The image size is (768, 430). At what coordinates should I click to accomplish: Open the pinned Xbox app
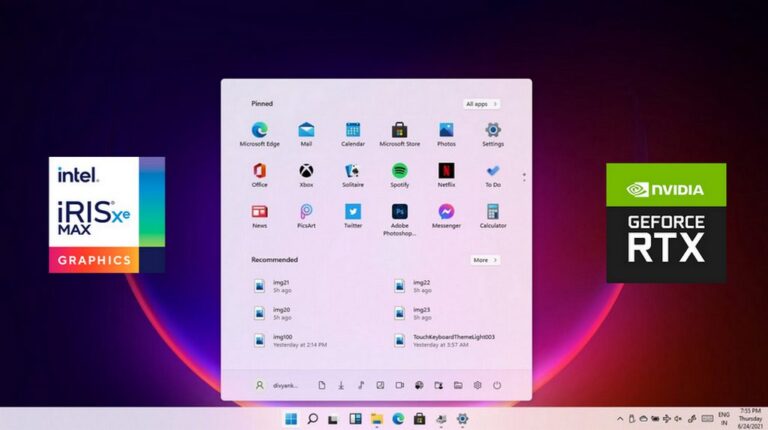click(x=306, y=175)
